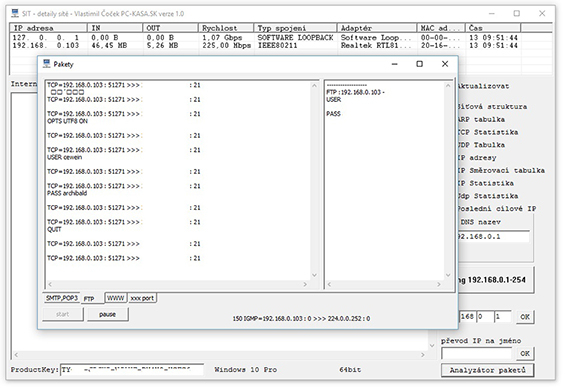Select the QUIT packet line
This screenshot has width=565, height=389.
click(x=54, y=229)
